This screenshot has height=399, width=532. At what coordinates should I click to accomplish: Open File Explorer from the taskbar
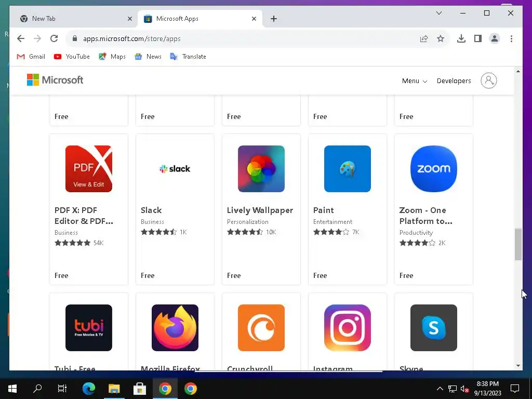click(114, 389)
